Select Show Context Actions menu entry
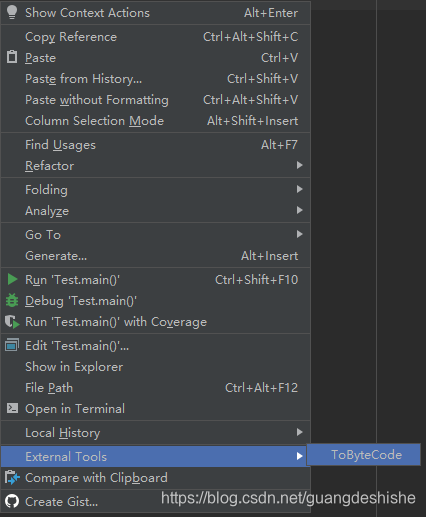 click(x=156, y=13)
